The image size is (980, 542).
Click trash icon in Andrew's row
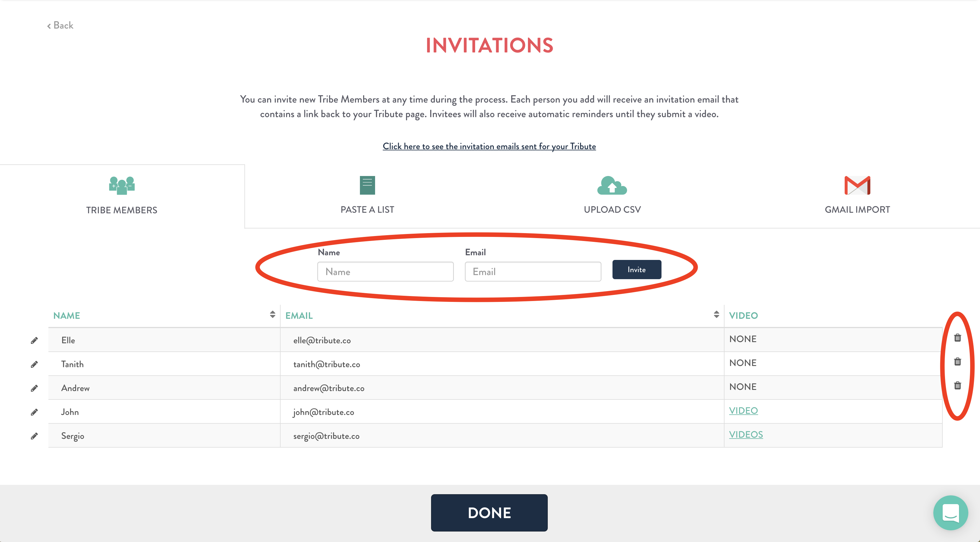click(958, 386)
